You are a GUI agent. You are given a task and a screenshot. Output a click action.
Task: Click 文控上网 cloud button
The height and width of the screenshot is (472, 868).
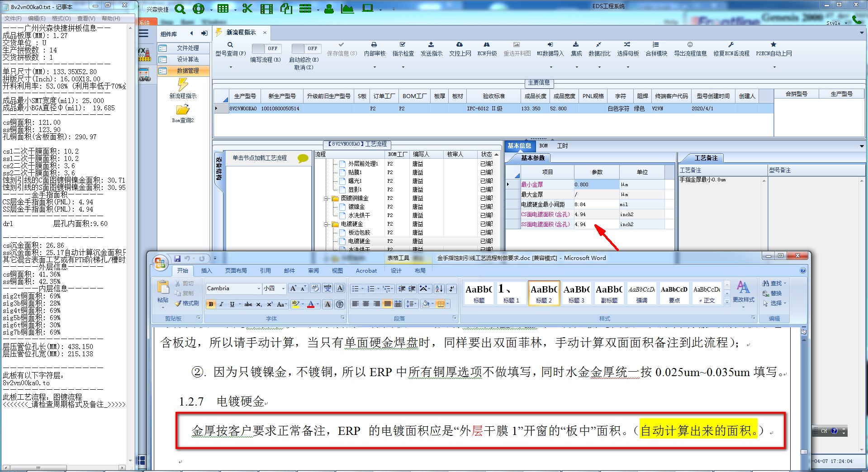click(460, 49)
